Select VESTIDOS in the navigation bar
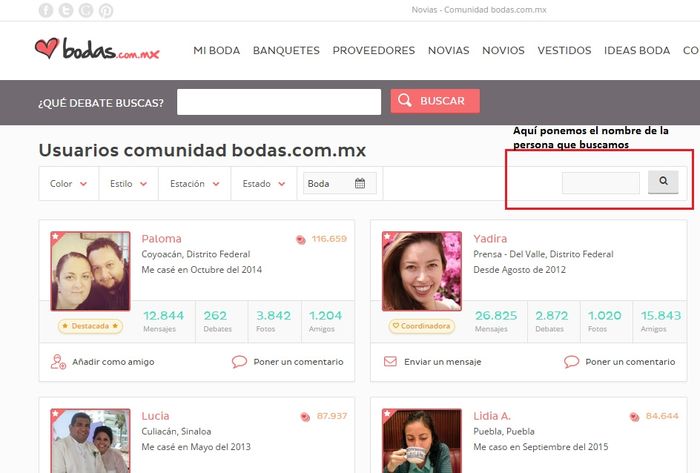Screen dimensions: 700x473 [564, 50]
